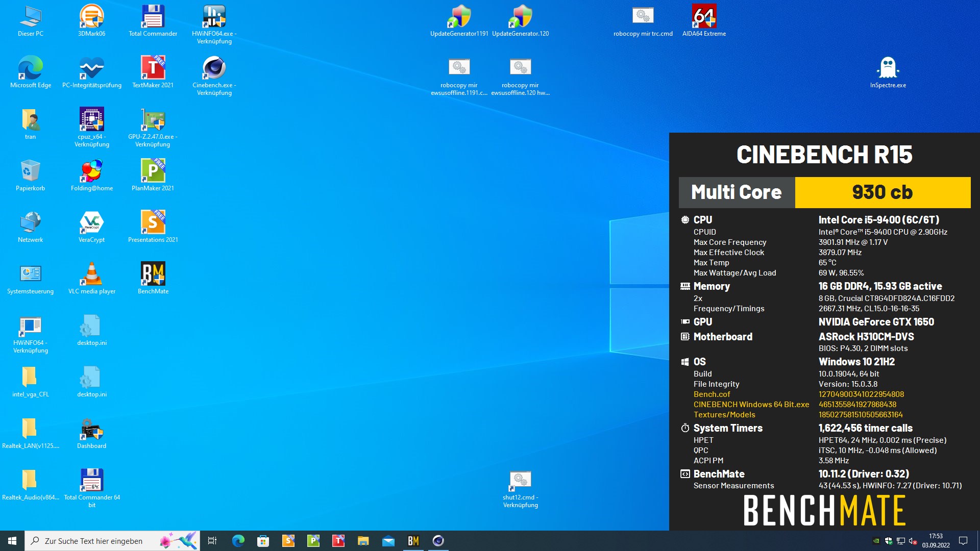This screenshot has height=551, width=980.
Task: Open Edge from the taskbar
Action: (238, 541)
